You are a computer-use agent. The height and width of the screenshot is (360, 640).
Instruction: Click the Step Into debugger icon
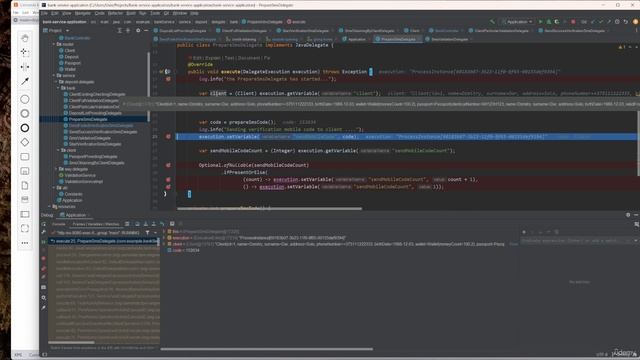point(145,224)
